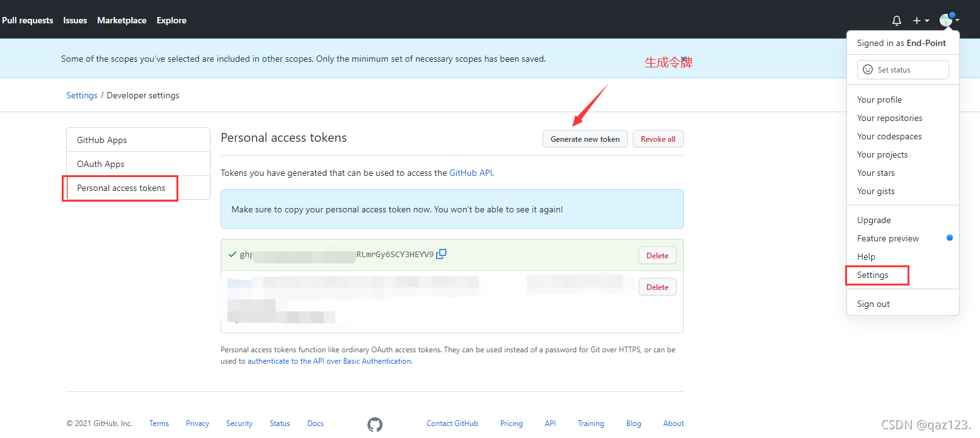Select OAuth Apps in sidebar
The width and height of the screenshot is (980, 438).
pyautogui.click(x=138, y=164)
